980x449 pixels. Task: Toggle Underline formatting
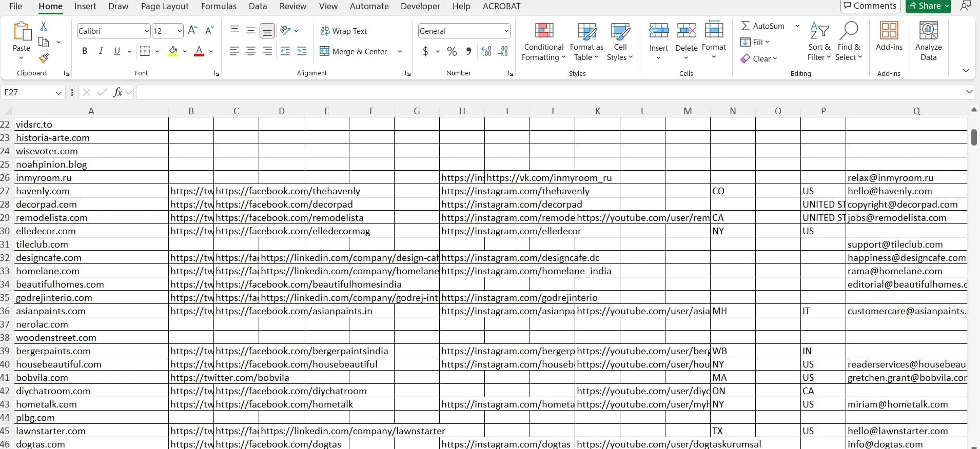(x=117, y=51)
